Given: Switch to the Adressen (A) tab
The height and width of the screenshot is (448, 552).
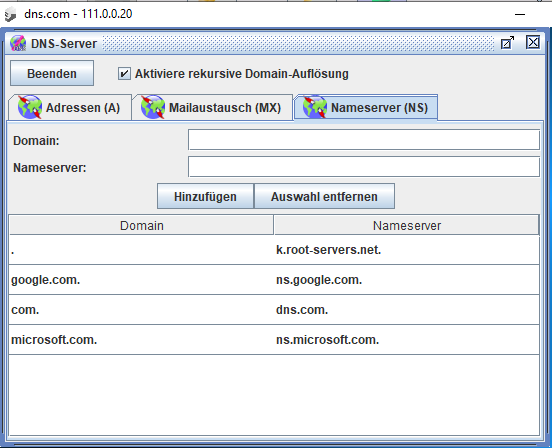Looking at the screenshot, I should [70, 107].
